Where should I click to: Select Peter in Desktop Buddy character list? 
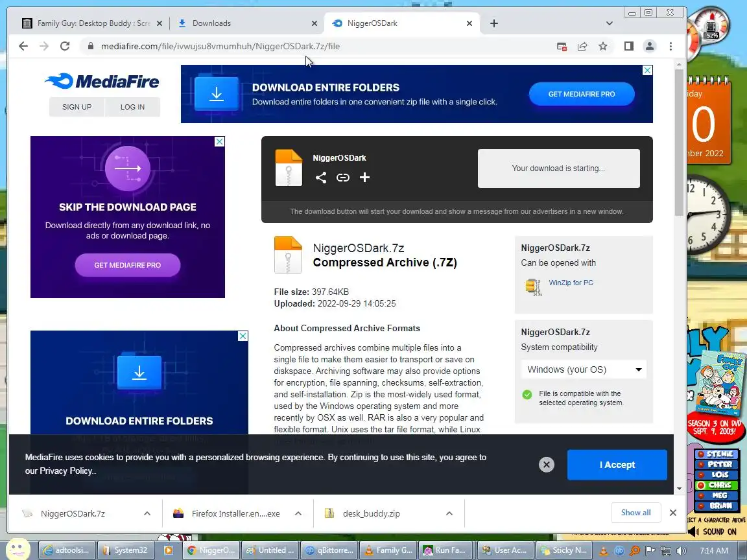pyautogui.click(x=716, y=464)
